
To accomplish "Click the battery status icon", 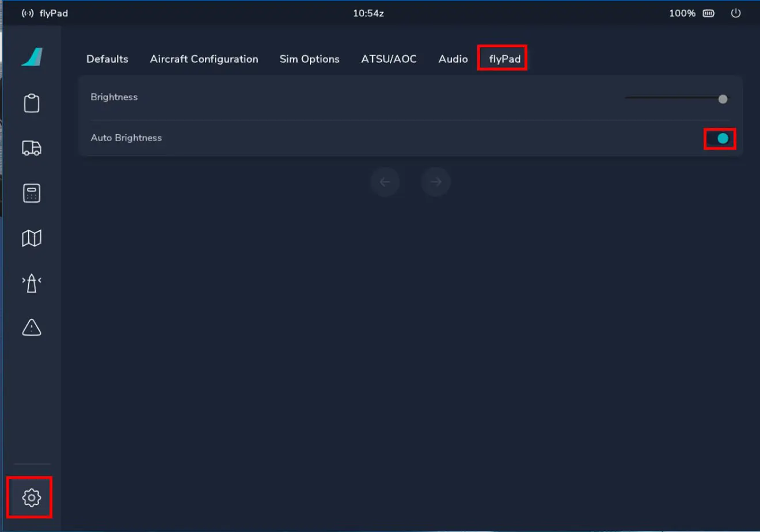I will (x=709, y=13).
